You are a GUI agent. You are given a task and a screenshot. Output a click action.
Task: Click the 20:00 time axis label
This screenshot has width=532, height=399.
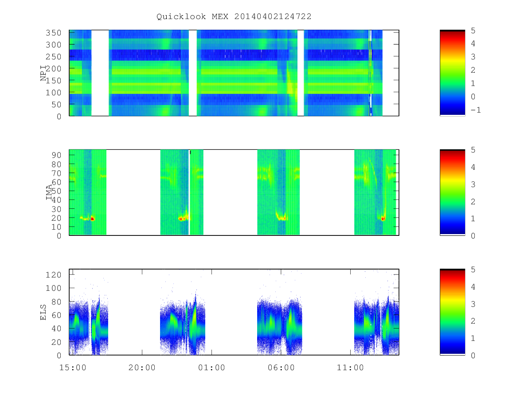(x=142, y=368)
